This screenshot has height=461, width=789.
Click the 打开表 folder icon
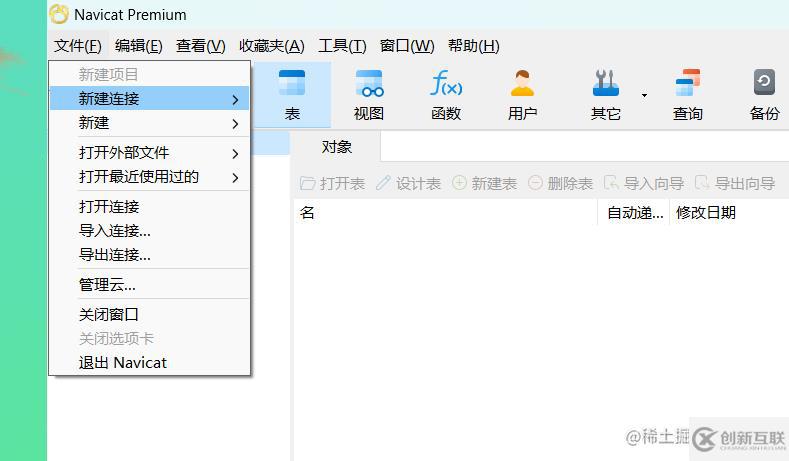307,183
